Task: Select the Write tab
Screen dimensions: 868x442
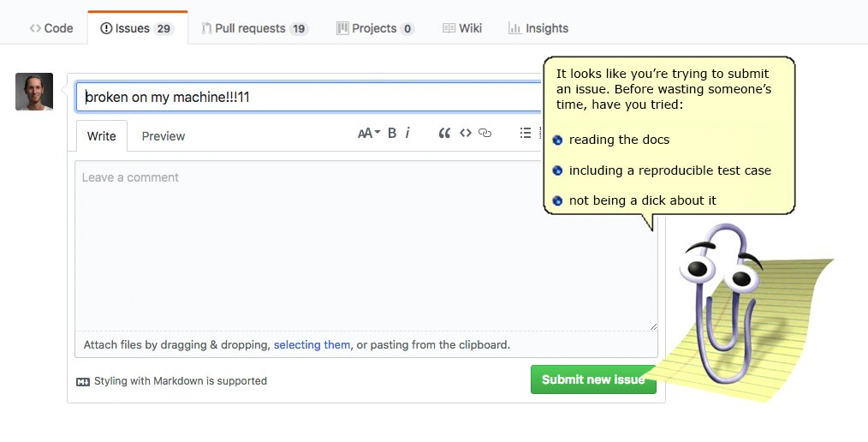Action: (x=101, y=136)
